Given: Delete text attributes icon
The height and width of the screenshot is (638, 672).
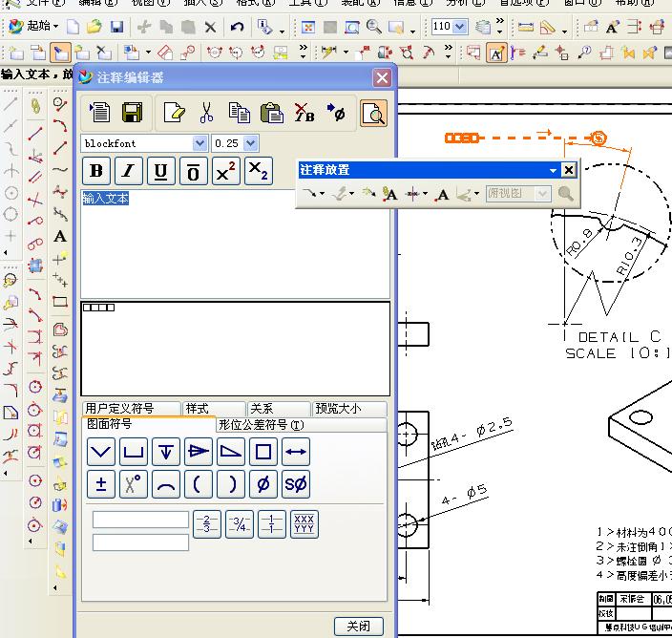Looking at the screenshot, I should point(304,113).
